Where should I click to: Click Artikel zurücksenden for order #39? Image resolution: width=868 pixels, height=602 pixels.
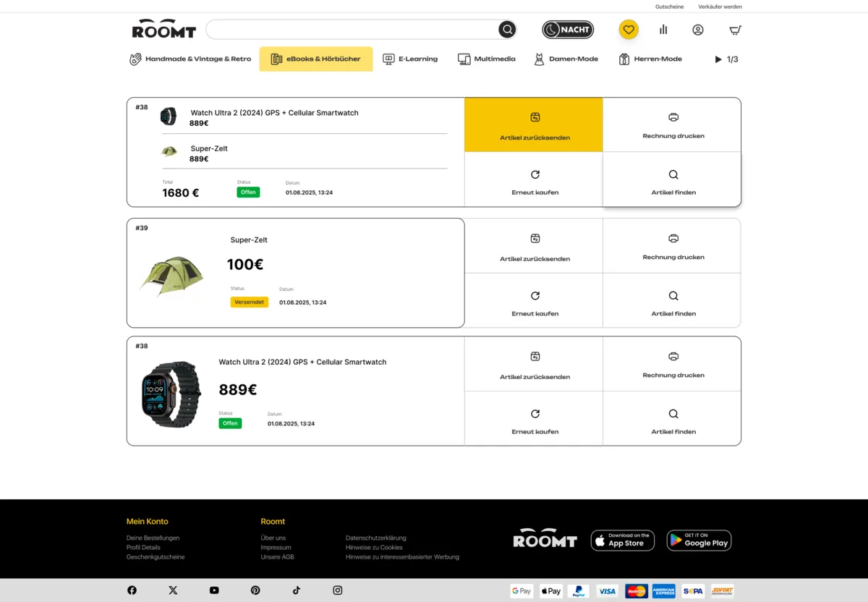534,246
